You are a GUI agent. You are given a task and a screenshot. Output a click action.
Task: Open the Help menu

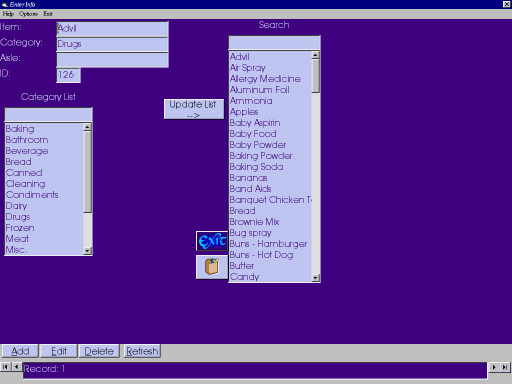pyautogui.click(x=8, y=14)
